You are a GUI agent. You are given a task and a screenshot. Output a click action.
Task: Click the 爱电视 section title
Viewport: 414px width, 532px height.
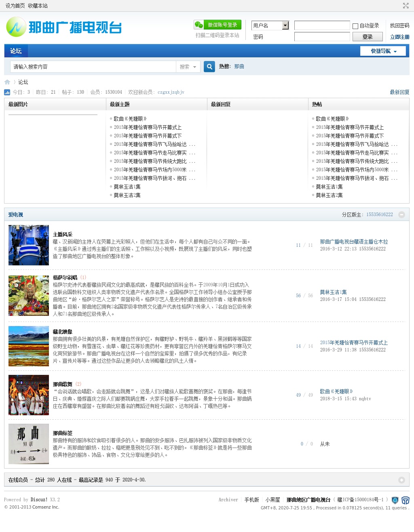(16, 214)
